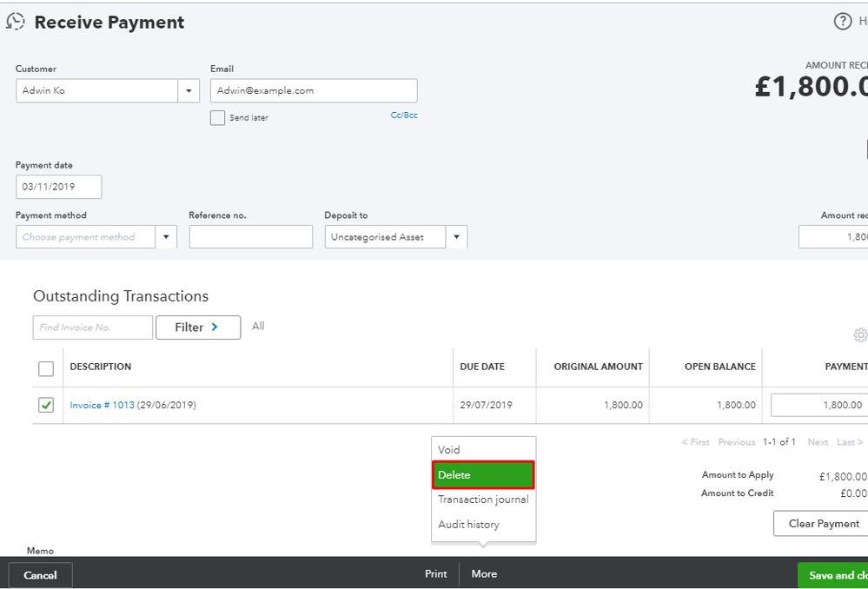This screenshot has height=589, width=868.
Task: Open the Filter button
Action: (197, 328)
